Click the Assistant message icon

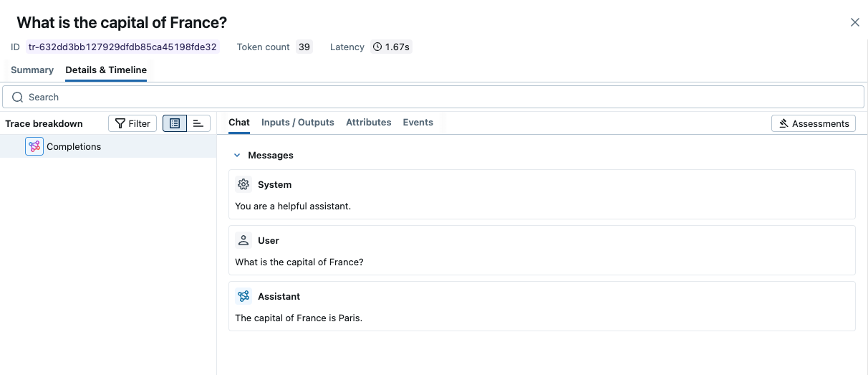(243, 296)
